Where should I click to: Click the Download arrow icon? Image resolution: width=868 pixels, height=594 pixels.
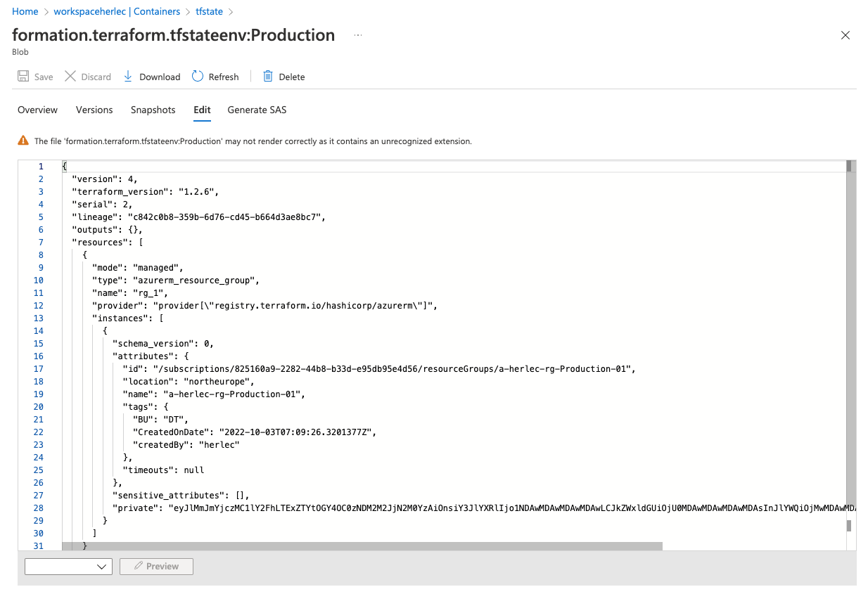128,77
